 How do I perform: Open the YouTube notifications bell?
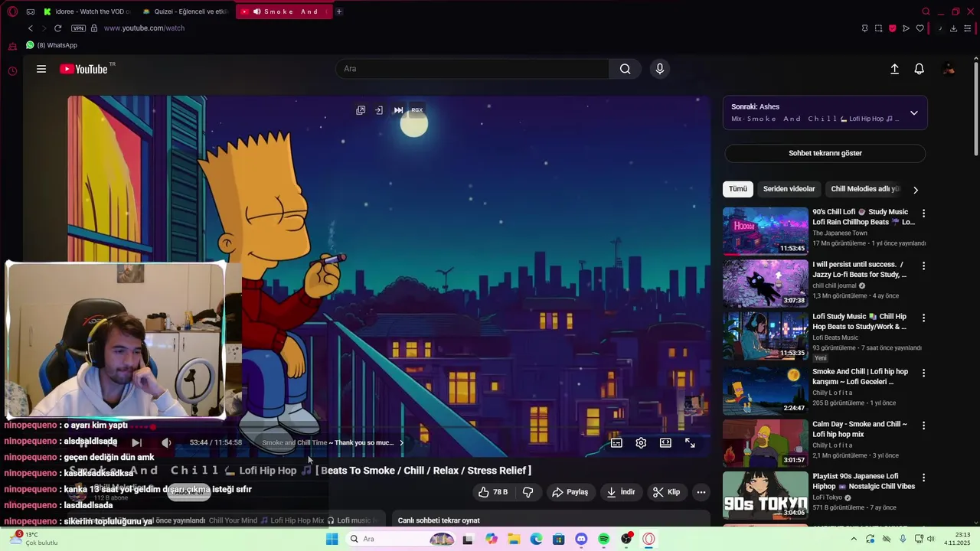(x=920, y=69)
